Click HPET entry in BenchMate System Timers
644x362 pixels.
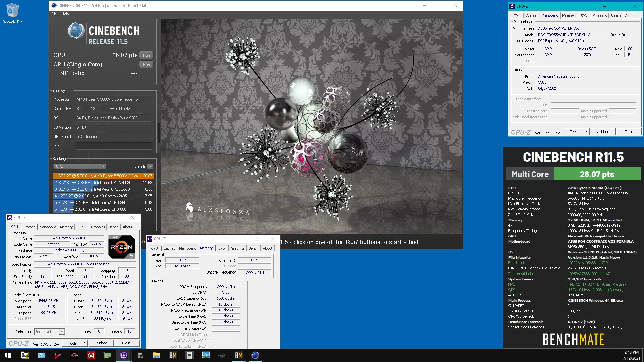point(512,284)
